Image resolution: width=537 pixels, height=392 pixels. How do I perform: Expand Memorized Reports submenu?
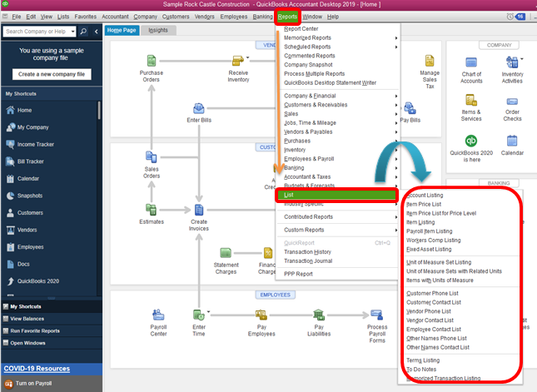338,38
